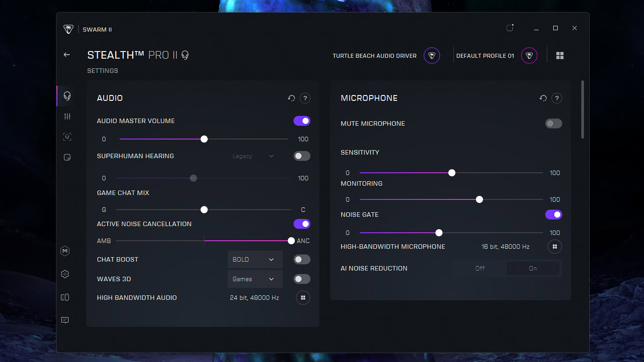Toggle Active Noise Cancellation switch
Screen dimensions: 644x362
[302, 224]
